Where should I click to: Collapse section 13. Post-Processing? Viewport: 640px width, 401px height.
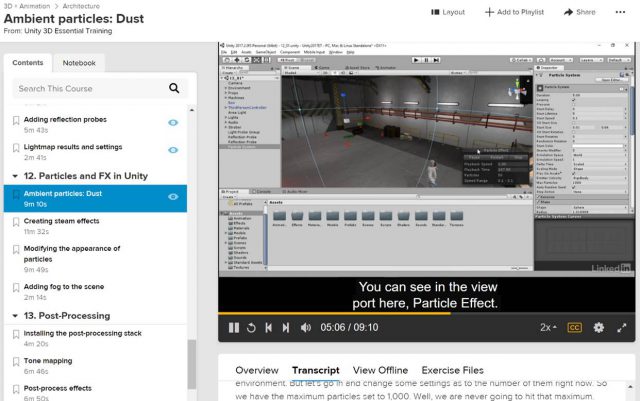click(x=15, y=316)
